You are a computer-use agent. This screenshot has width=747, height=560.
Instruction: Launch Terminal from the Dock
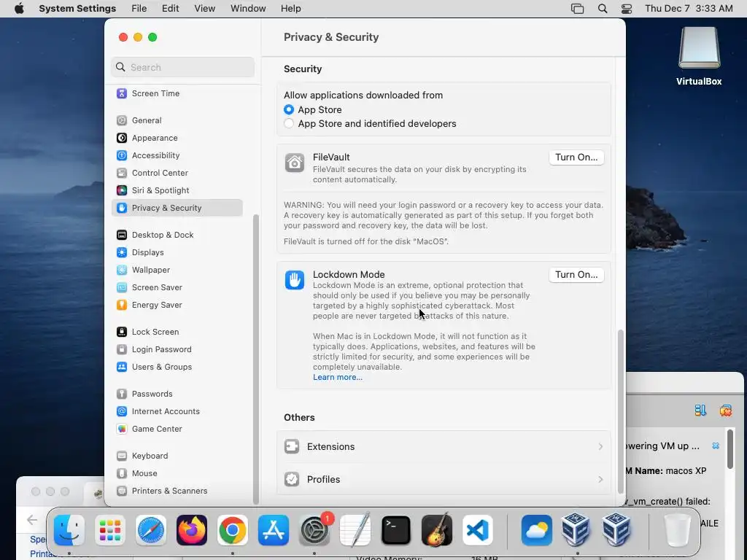pos(396,530)
